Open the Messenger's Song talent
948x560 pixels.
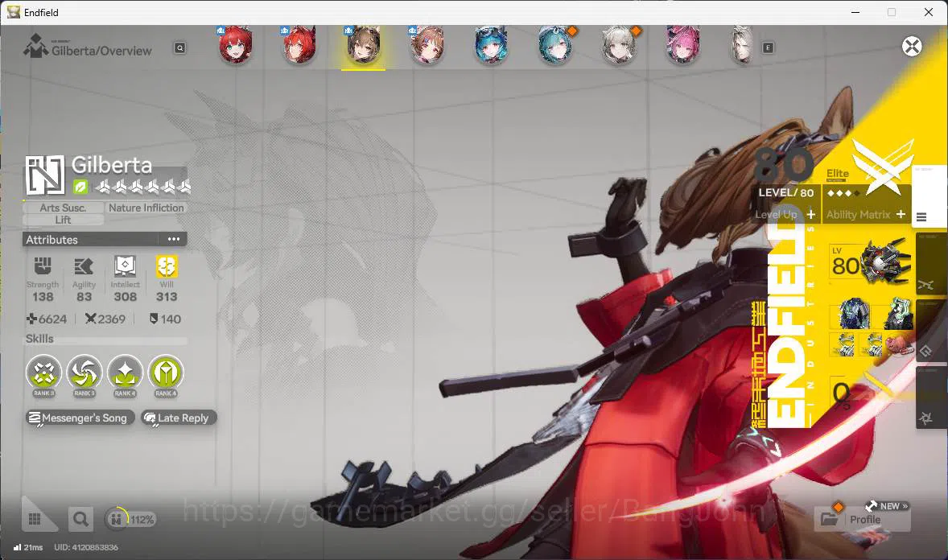[80, 418]
